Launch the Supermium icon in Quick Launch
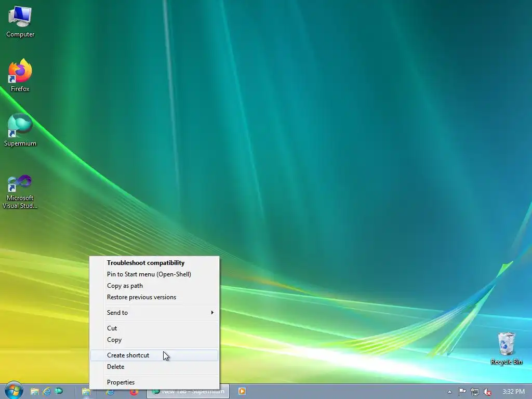 coord(59,391)
